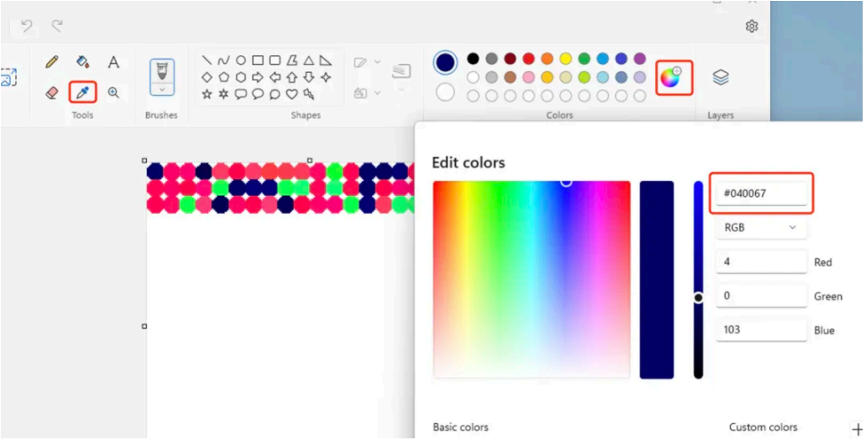Click the brightness slider handle
This screenshot has height=441, width=868.
(x=699, y=298)
